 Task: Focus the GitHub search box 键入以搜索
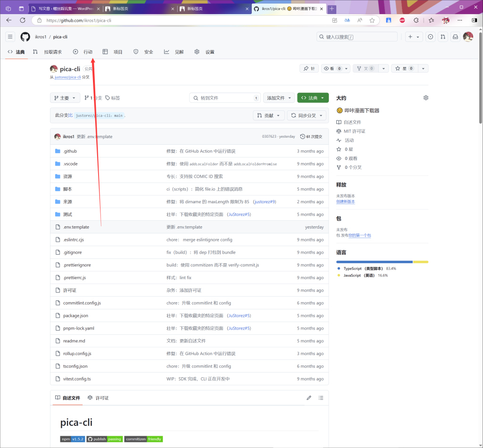[x=357, y=37]
